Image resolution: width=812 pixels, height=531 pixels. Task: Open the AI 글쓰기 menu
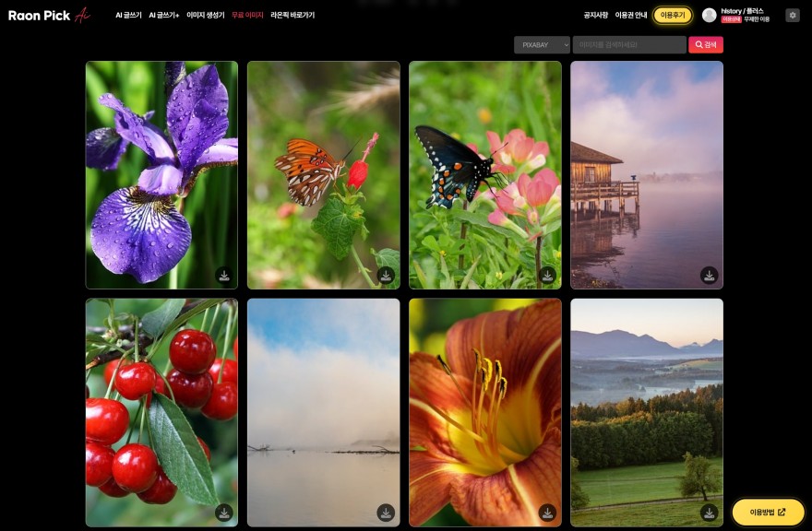click(128, 16)
